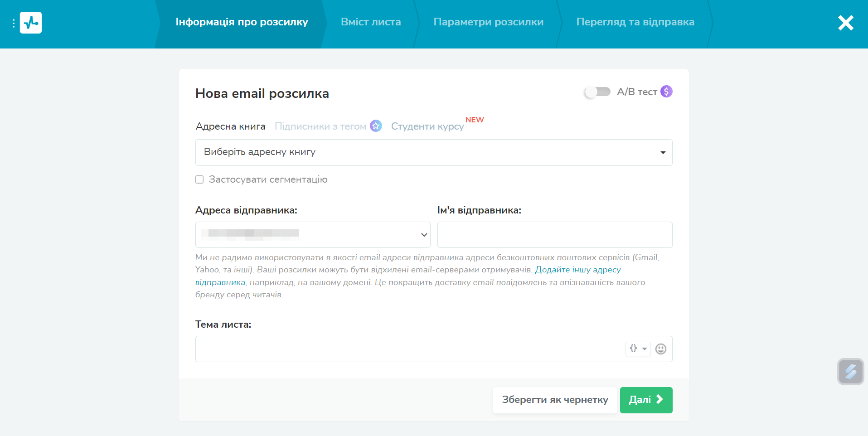Switch to the Параметри розсилки step
This screenshot has height=436, width=868.
pyautogui.click(x=488, y=22)
